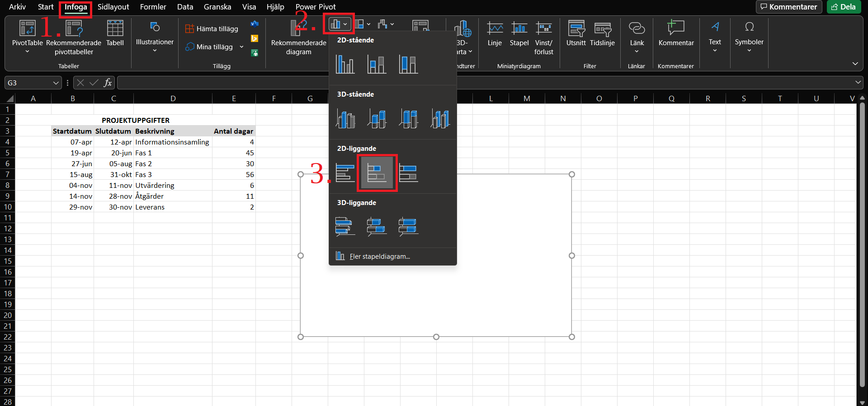This screenshot has height=406, width=868.
Task: Click Fler stapeldiagram link
Action: tap(379, 257)
